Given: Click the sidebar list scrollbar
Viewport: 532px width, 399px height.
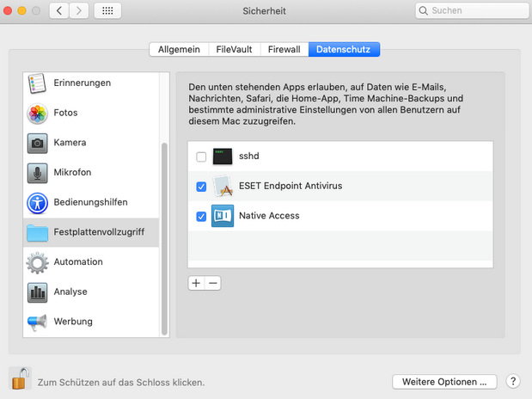Looking at the screenshot, I should [x=164, y=239].
